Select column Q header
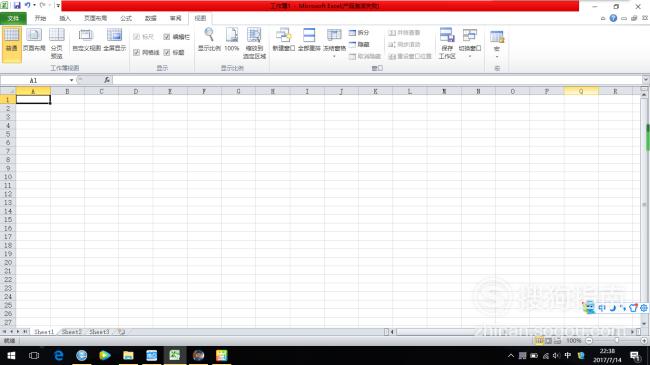The width and height of the screenshot is (650, 365). (x=581, y=91)
